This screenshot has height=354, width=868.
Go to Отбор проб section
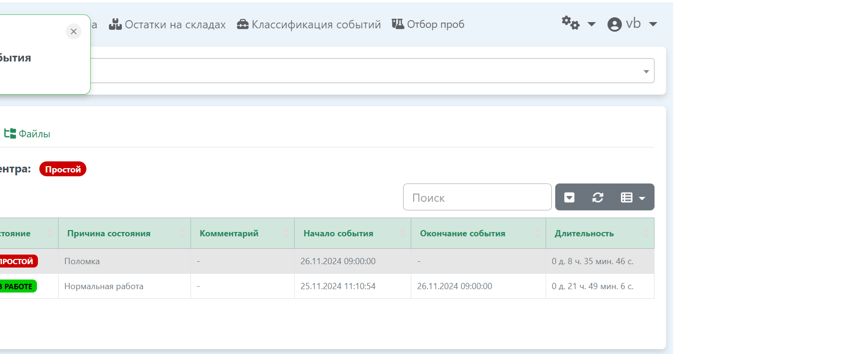(x=428, y=24)
